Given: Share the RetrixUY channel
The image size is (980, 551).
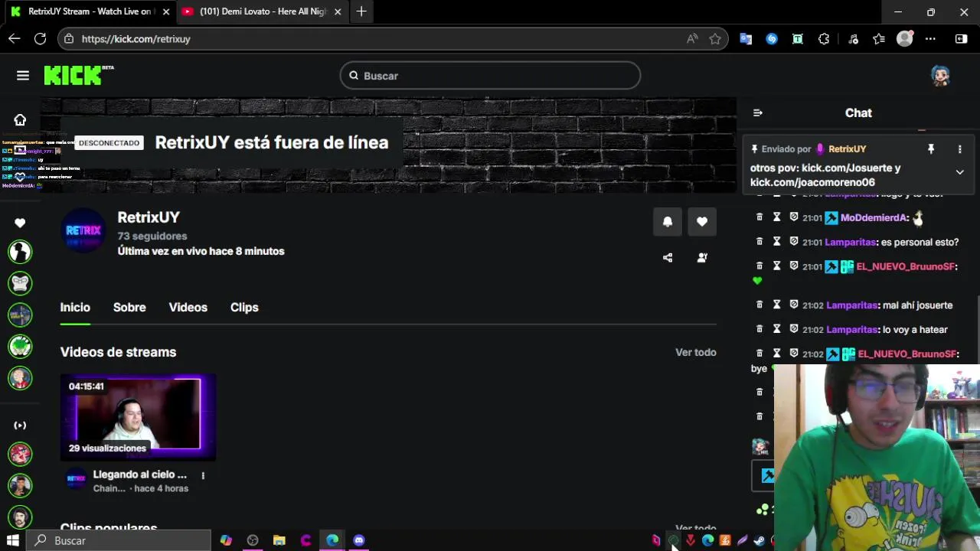Looking at the screenshot, I should pyautogui.click(x=668, y=258).
